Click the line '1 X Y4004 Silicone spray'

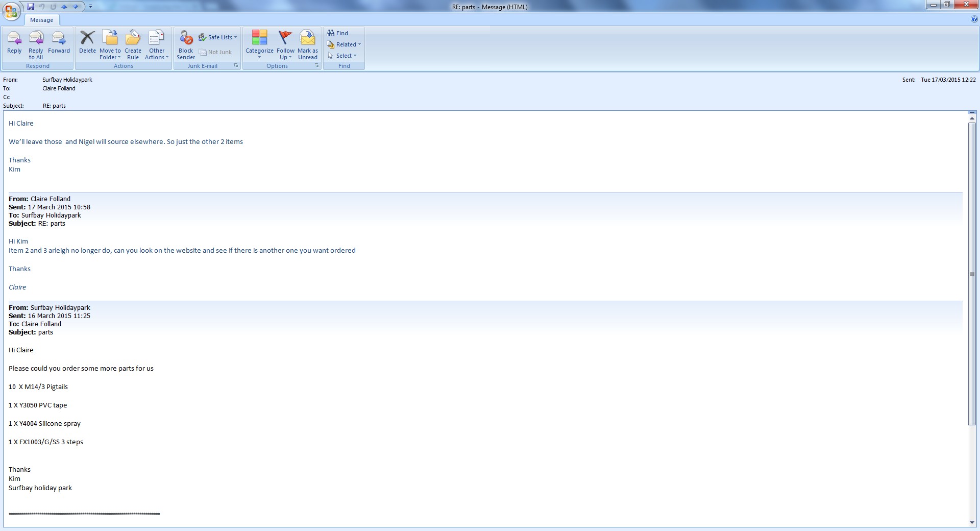pos(44,423)
